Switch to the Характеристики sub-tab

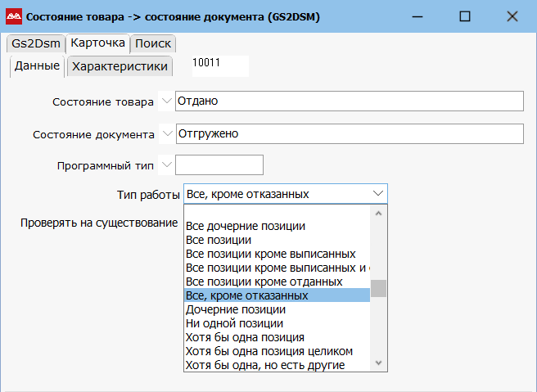120,66
